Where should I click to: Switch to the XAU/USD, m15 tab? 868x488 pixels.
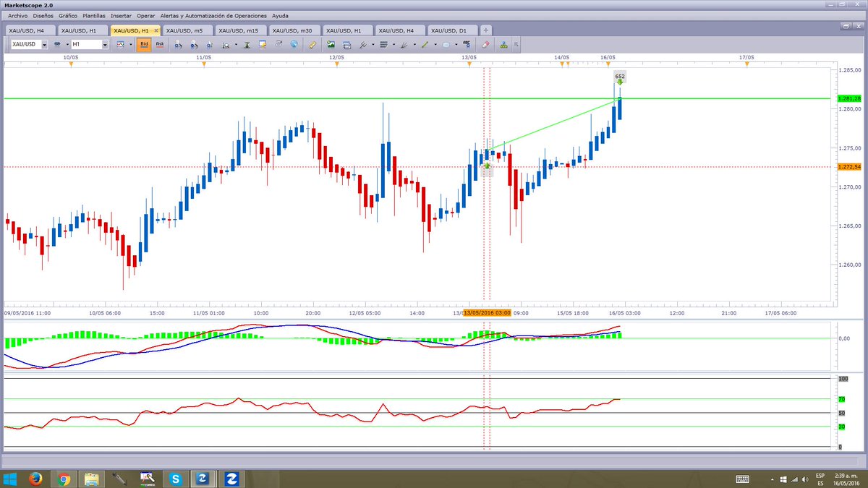click(242, 30)
